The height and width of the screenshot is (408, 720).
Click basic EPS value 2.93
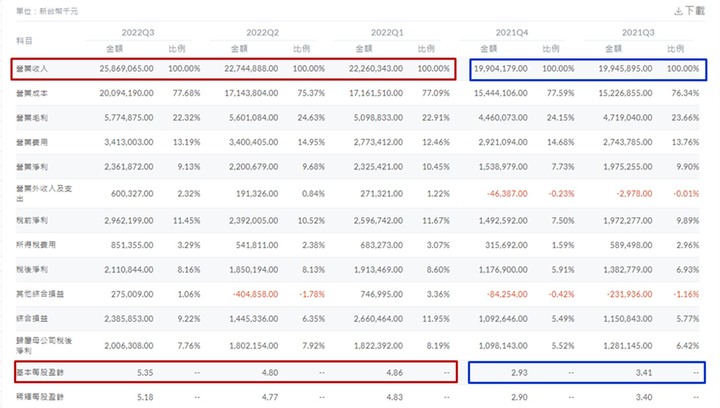click(519, 373)
